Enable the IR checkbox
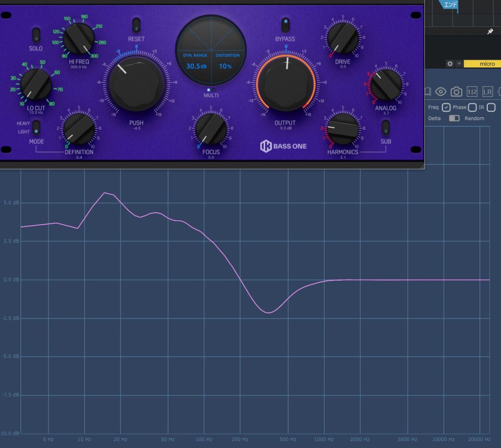501x448 pixels. [491, 107]
